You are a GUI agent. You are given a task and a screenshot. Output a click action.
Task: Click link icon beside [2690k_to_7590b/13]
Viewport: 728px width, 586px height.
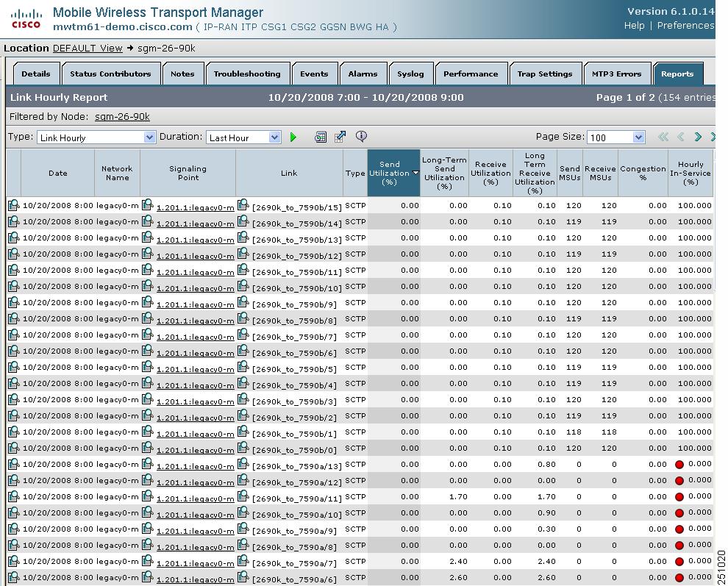243,237
